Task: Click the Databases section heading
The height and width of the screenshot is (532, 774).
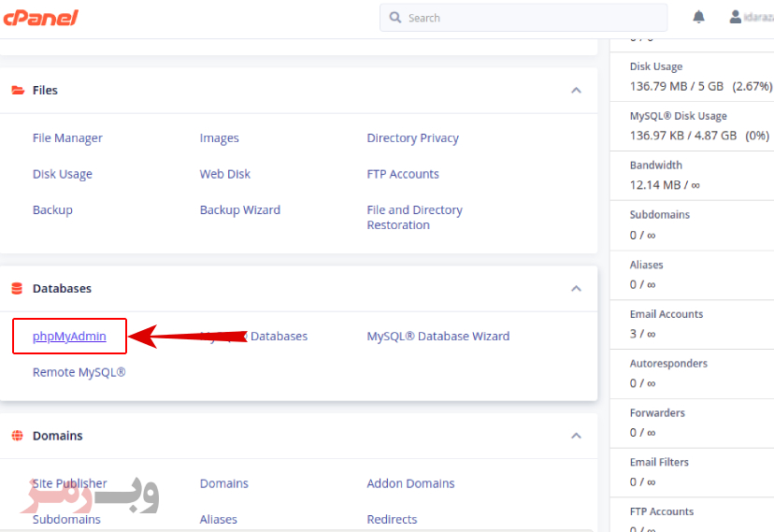Action: point(62,289)
